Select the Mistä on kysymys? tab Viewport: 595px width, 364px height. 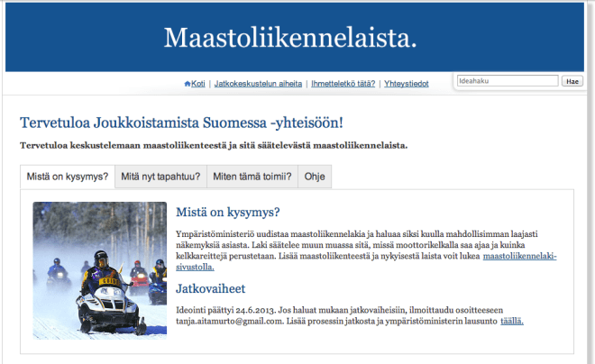click(x=68, y=177)
